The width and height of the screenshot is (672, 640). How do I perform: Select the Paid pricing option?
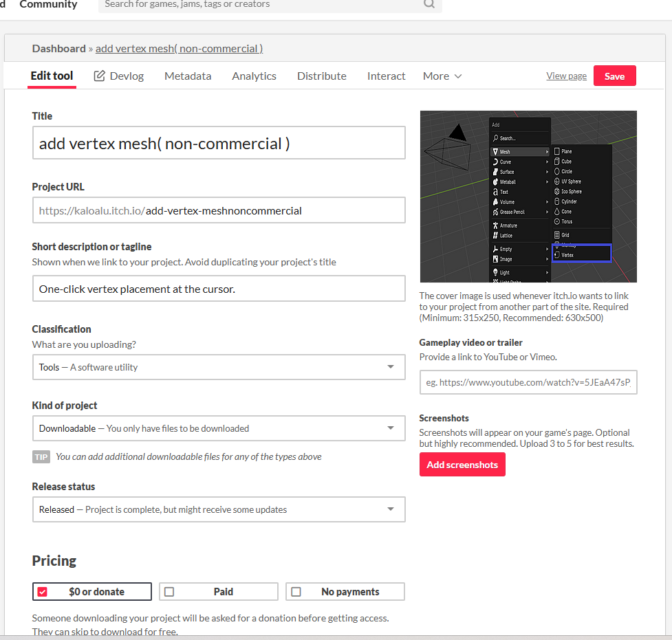click(219, 592)
